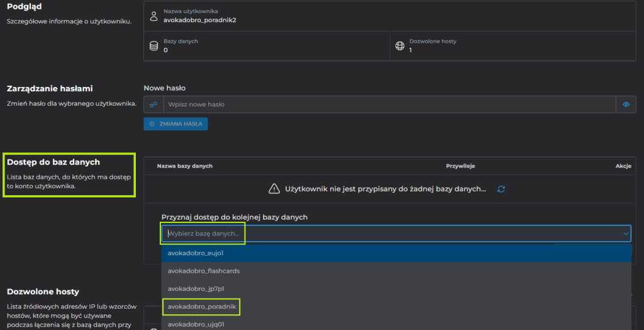
Task: Click the Nowe hasło label
Action: [164, 88]
